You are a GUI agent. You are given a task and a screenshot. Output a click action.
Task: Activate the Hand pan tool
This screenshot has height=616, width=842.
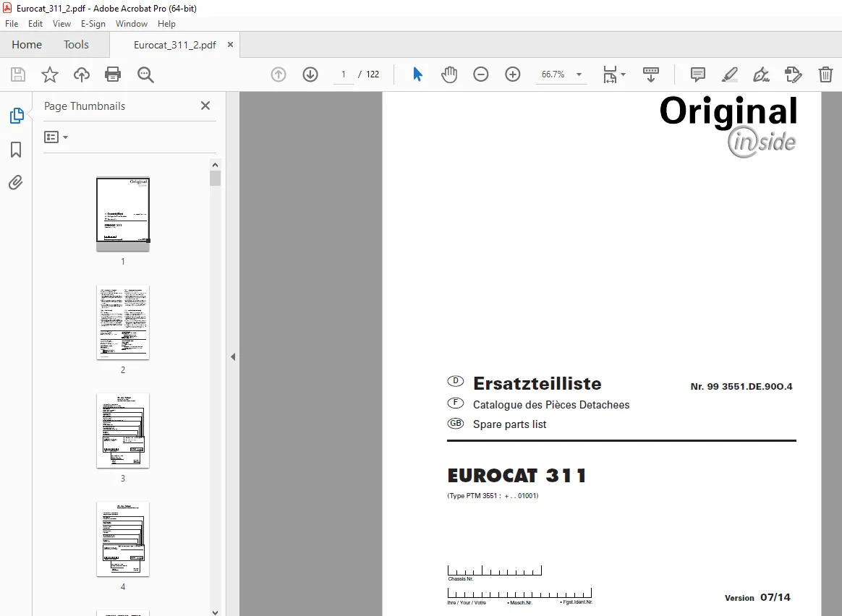click(449, 74)
